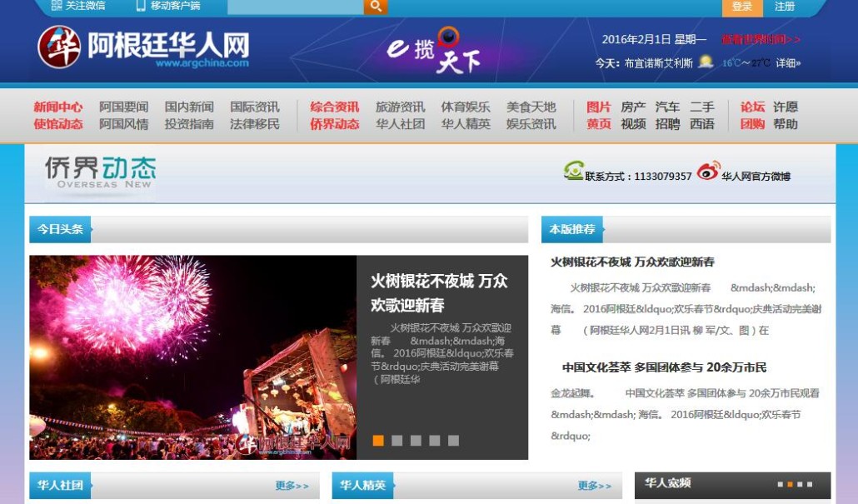858x504 pixels.
Task: Open the 新闻中心 menu item
Action: coord(57,107)
